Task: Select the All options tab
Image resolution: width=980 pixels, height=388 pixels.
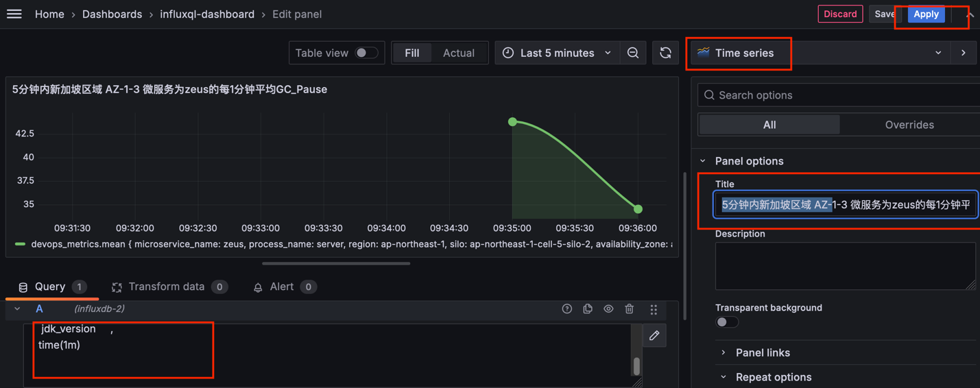Action: click(769, 125)
